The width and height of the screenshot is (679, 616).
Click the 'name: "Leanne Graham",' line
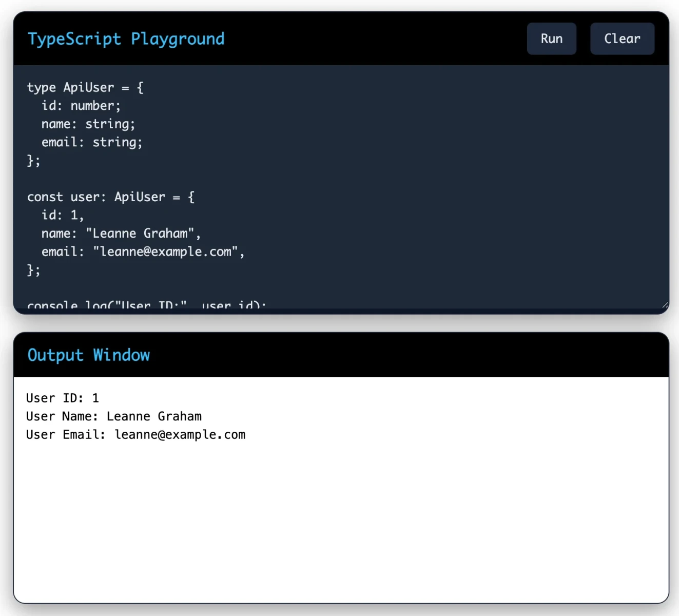click(121, 234)
